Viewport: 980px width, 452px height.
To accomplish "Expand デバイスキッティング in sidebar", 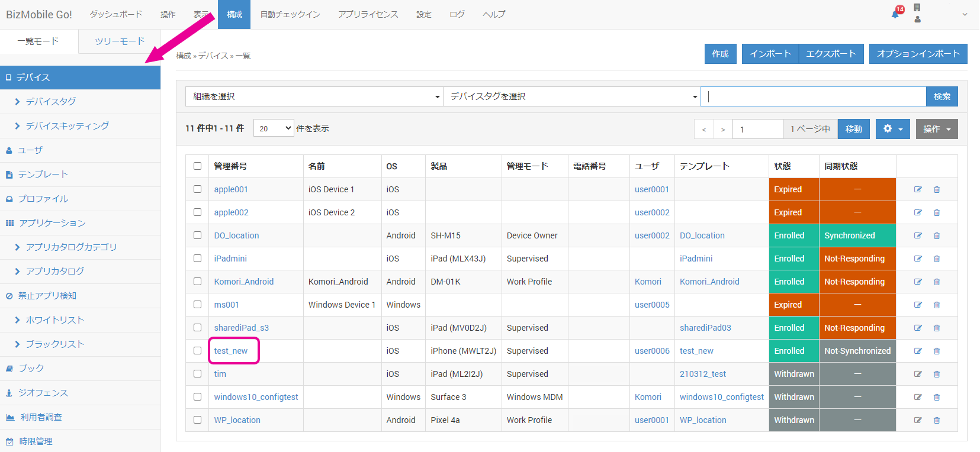I will point(67,126).
